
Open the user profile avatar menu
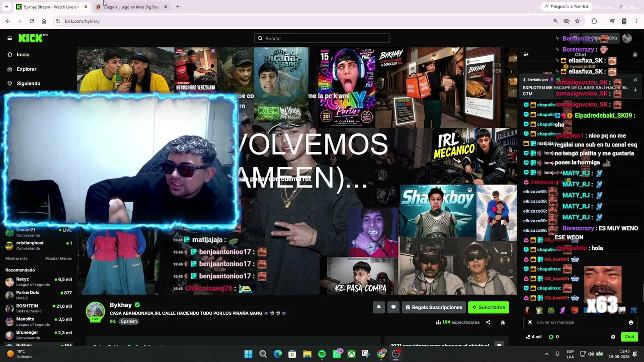(x=627, y=38)
